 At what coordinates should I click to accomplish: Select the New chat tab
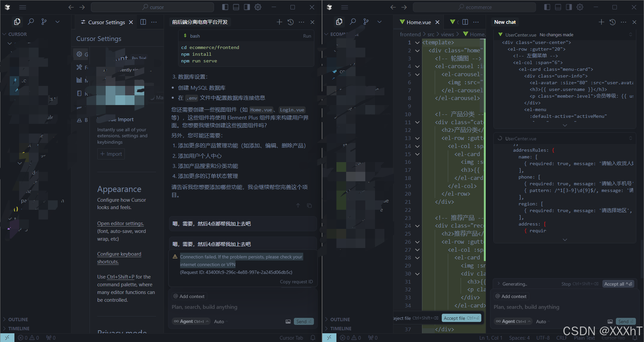[505, 22]
